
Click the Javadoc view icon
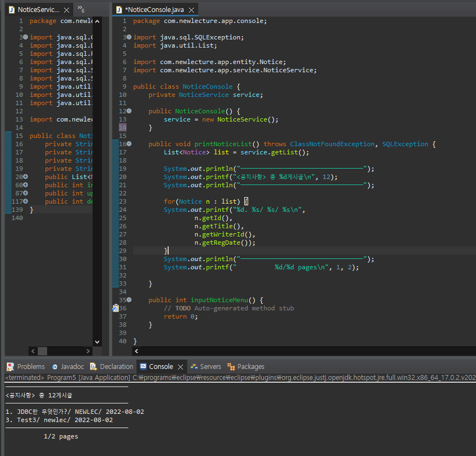(55, 366)
